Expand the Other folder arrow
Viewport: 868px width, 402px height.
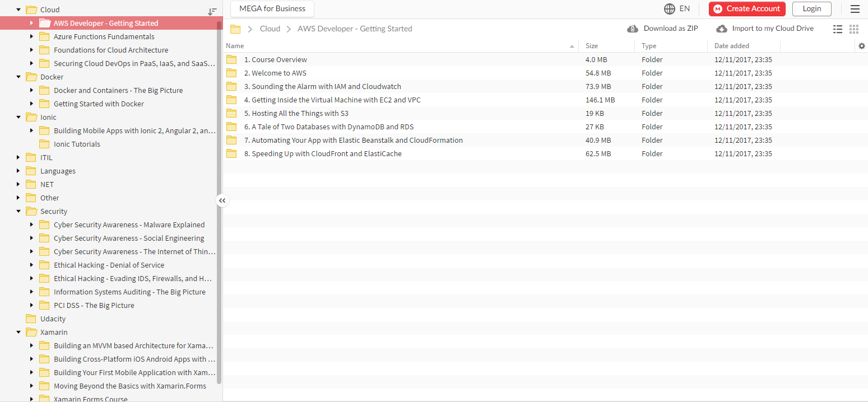(18, 198)
